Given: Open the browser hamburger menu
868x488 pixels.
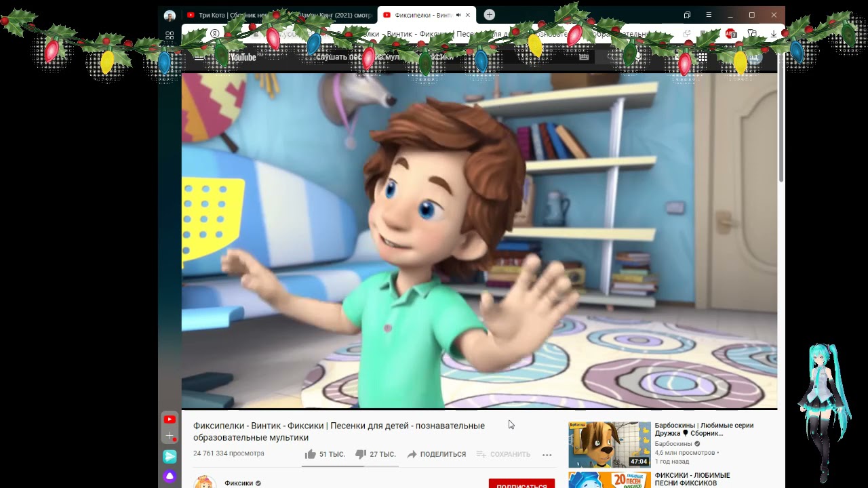Looking at the screenshot, I should click(709, 15).
